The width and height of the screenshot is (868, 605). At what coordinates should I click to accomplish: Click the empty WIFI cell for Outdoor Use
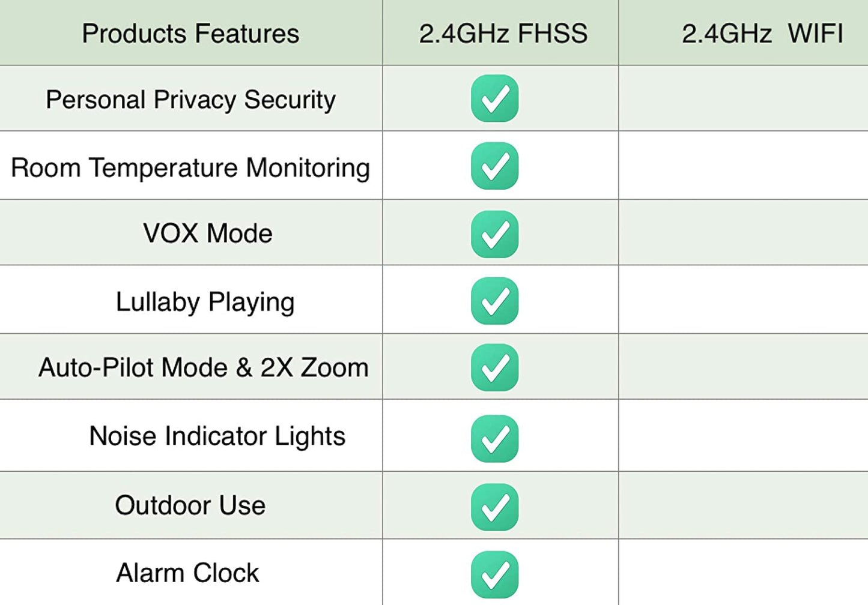743,505
